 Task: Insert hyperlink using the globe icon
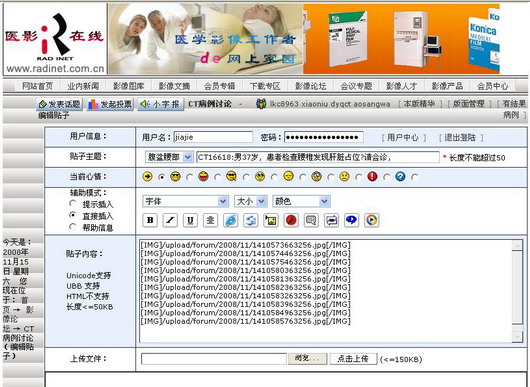click(231, 220)
